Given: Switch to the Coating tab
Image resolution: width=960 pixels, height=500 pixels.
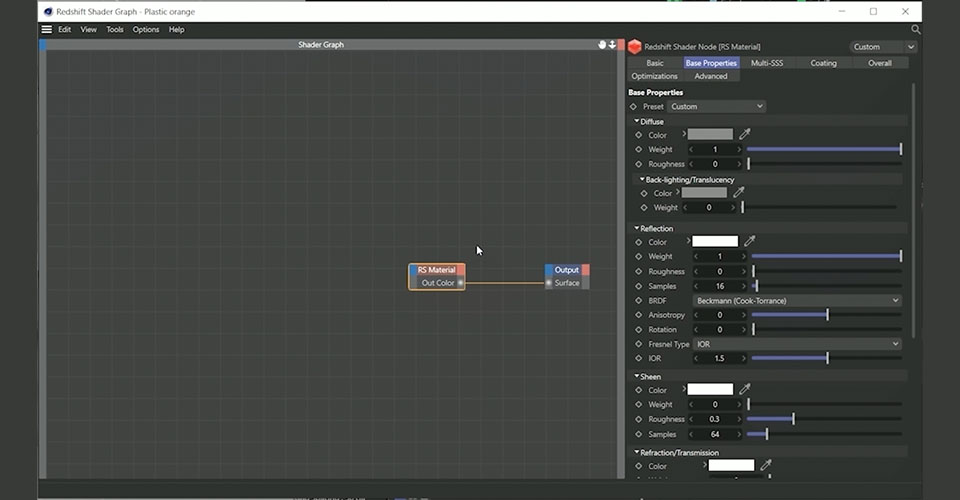Looking at the screenshot, I should (x=823, y=63).
